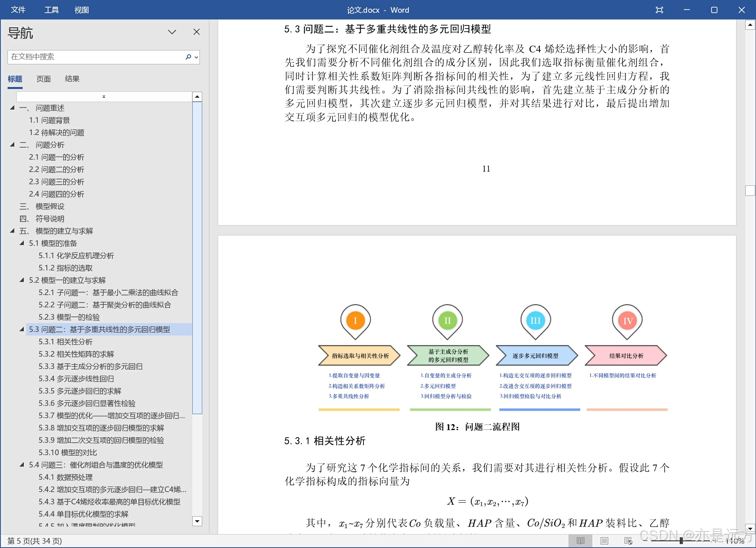The width and height of the screenshot is (756, 548).
Task: Go to heading 2.1 问题一的分析
Action: 56,157
